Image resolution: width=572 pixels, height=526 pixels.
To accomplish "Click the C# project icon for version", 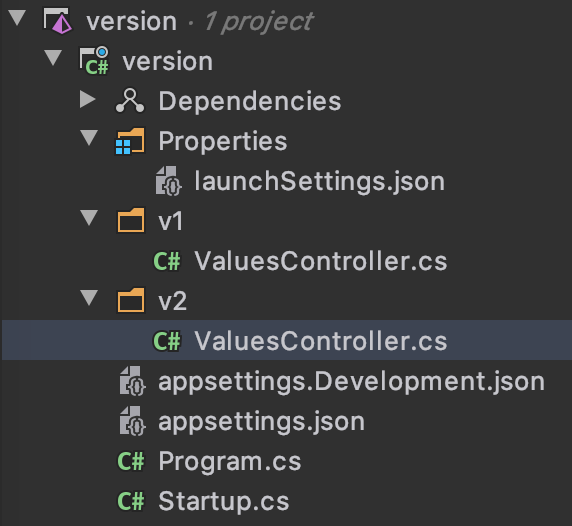I will [x=94, y=61].
